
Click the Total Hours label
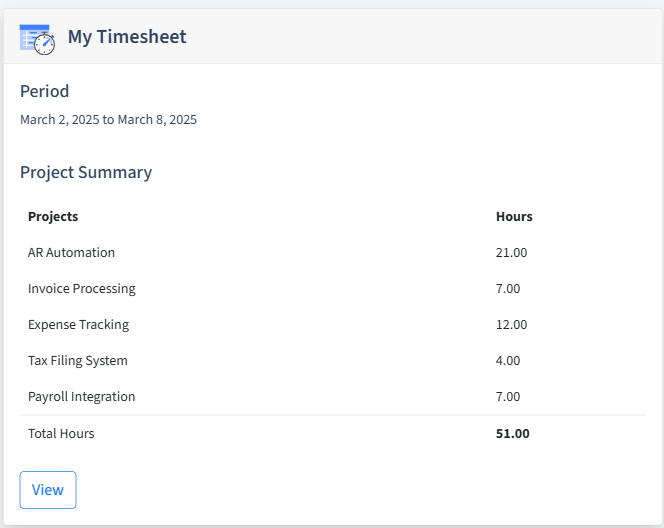point(61,434)
